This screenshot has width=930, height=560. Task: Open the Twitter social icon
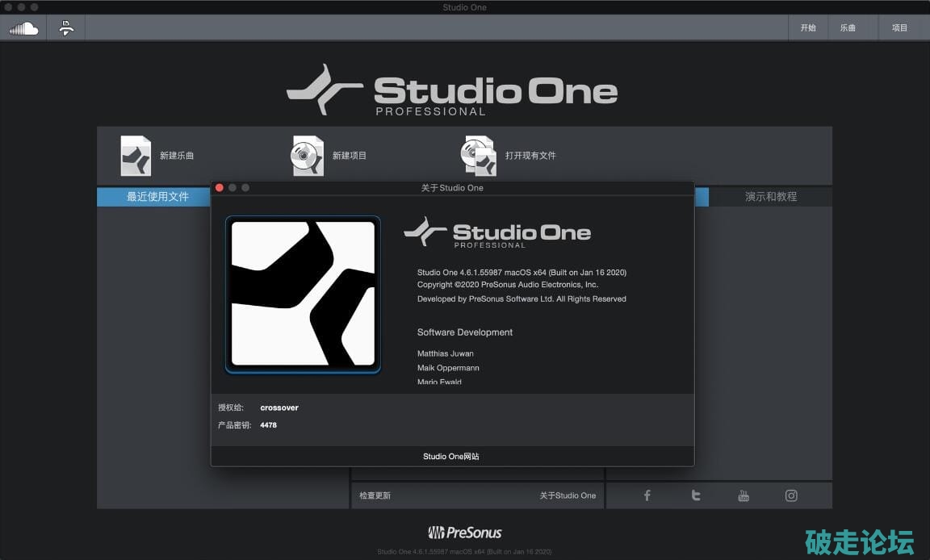click(x=695, y=495)
